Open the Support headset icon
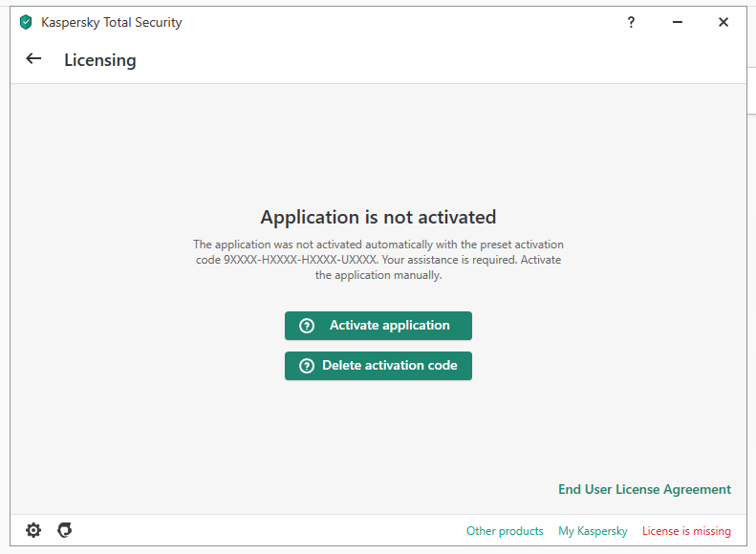 coord(65,530)
